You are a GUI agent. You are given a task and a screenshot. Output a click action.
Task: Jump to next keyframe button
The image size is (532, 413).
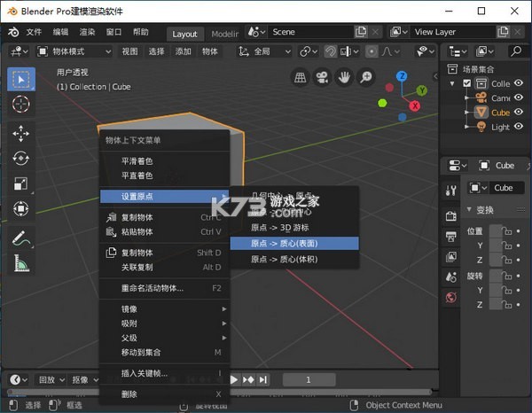click(x=248, y=380)
